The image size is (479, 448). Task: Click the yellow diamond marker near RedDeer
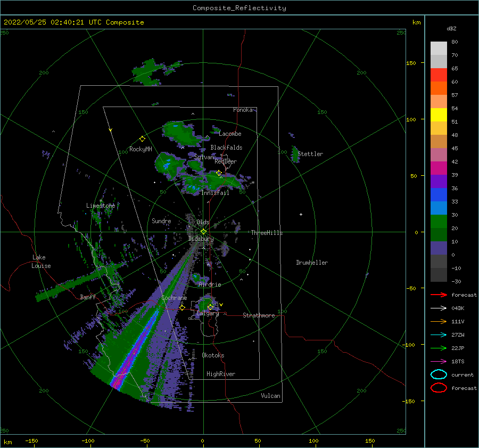pos(219,173)
